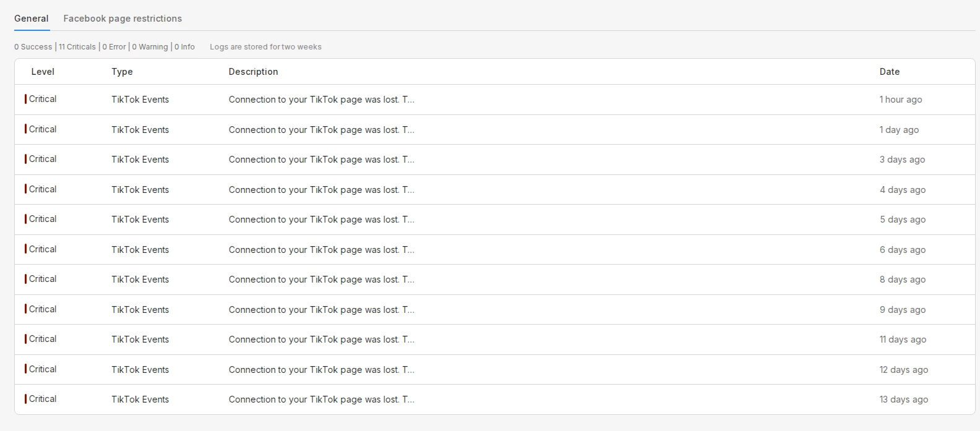
Task: Select the 0 Warning filter
Action: pos(150,47)
